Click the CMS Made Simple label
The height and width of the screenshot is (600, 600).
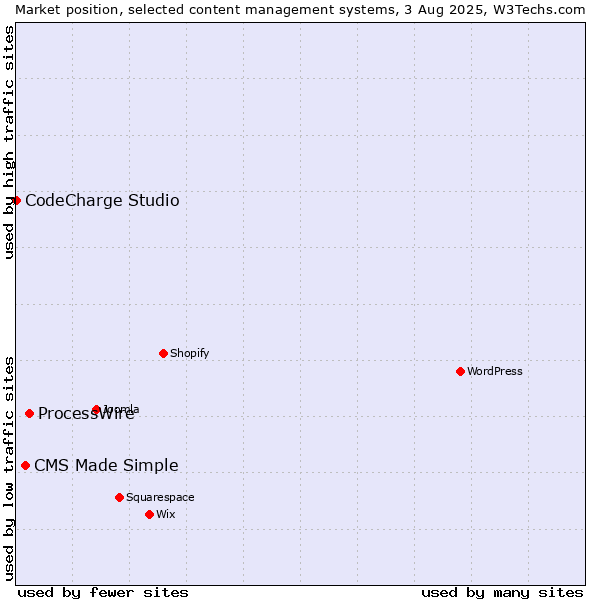[x=106, y=466]
